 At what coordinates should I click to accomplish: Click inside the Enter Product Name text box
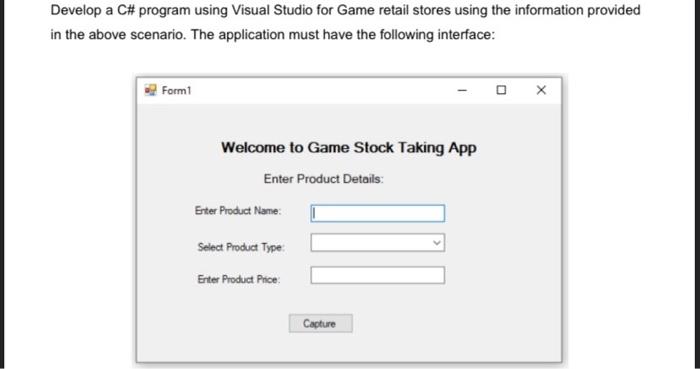coord(378,213)
